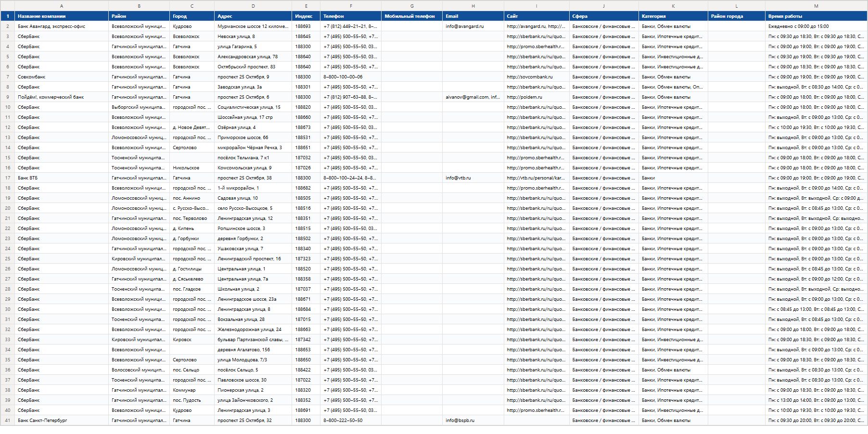The width and height of the screenshot is (868, 434).
Task: Click the email cell info@avangard.ru
Action: point(473,26)
